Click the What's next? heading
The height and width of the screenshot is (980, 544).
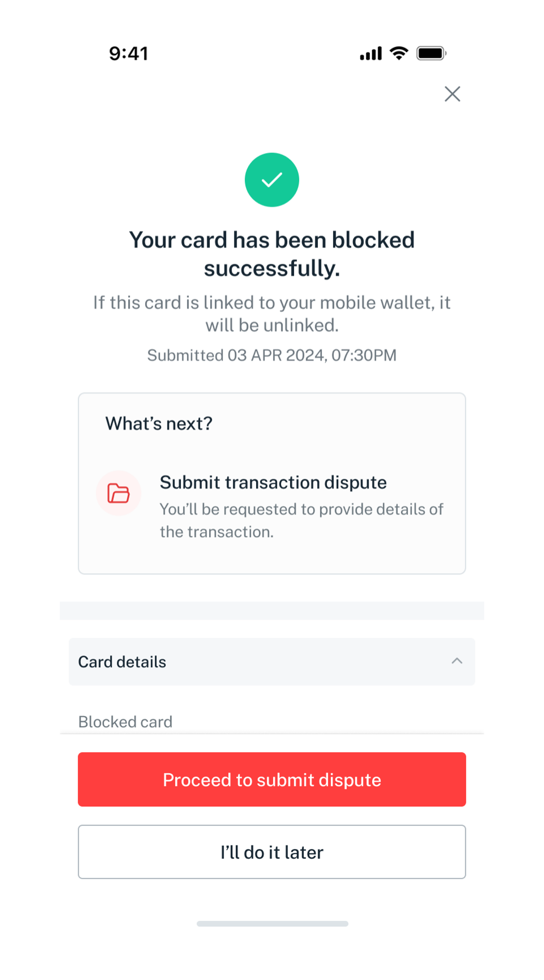pos(159,423)
